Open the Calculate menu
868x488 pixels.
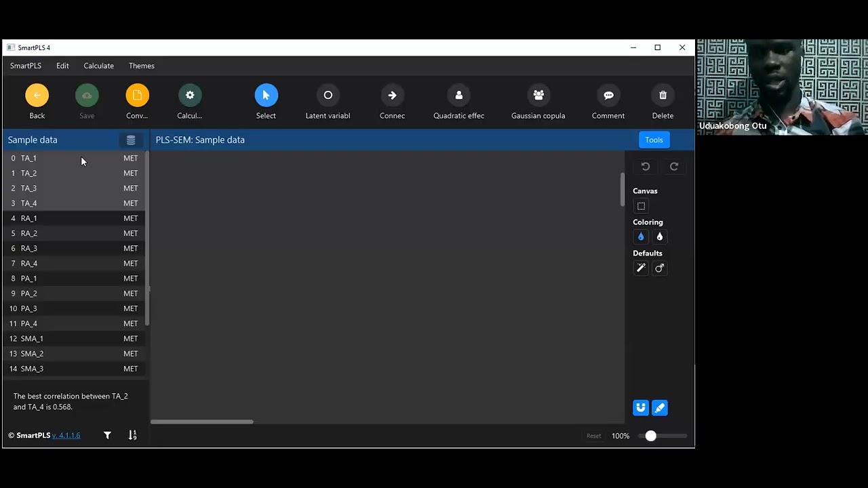[x=98, y=66]
